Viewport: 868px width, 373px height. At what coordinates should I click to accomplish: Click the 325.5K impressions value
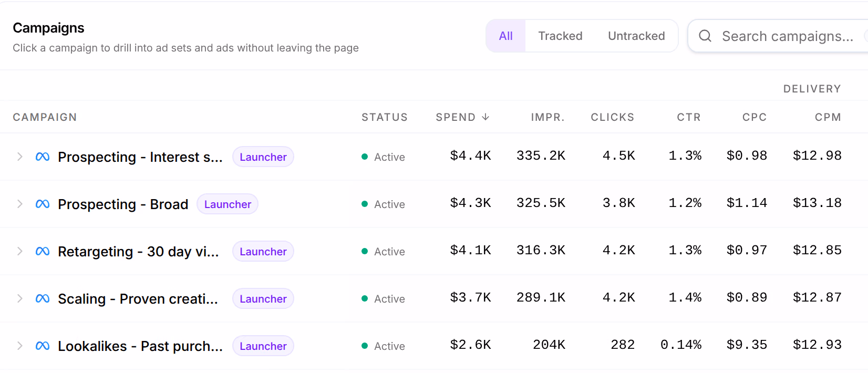point(541,203)
